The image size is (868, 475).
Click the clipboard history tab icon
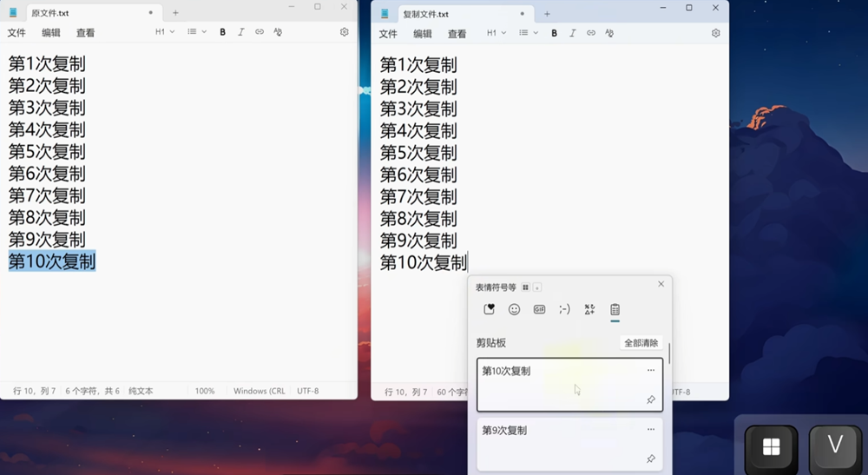pyautogui.click(x=615, y=309)
